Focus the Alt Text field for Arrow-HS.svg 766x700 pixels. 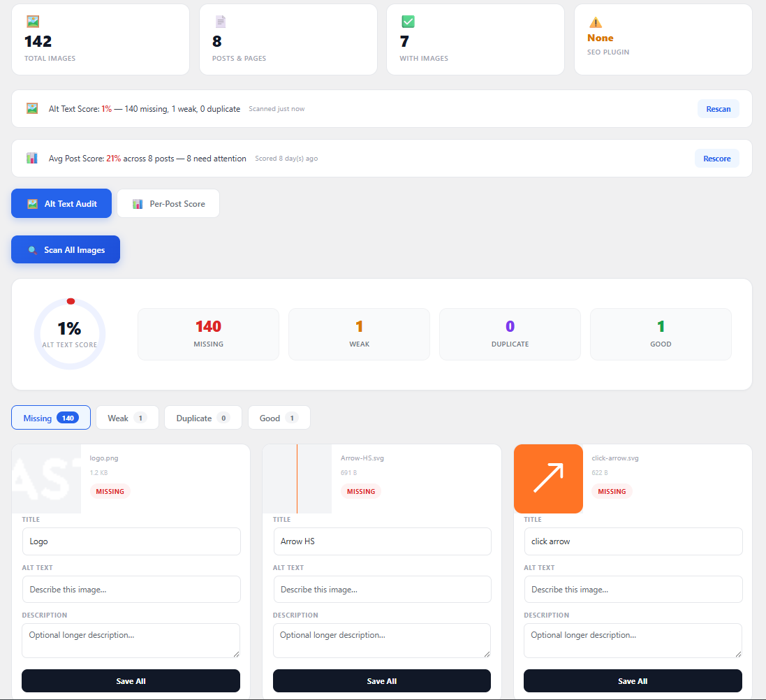pos(382,590)
